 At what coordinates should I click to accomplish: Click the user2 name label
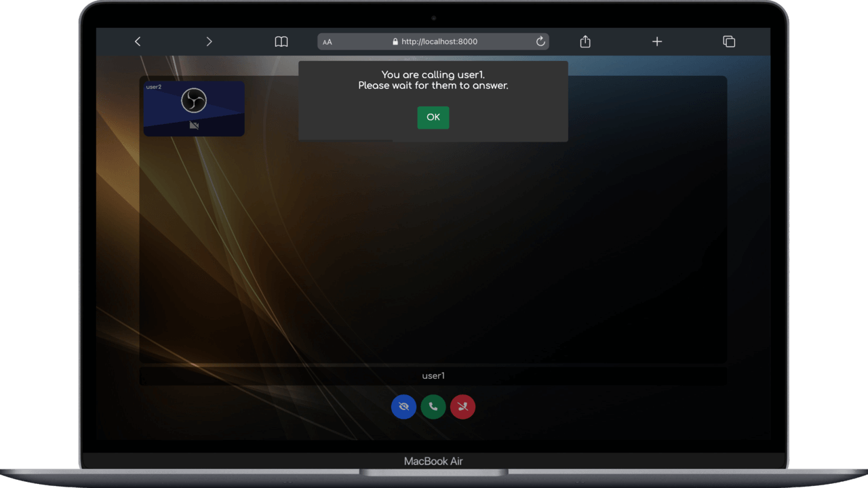coord(154,87)
